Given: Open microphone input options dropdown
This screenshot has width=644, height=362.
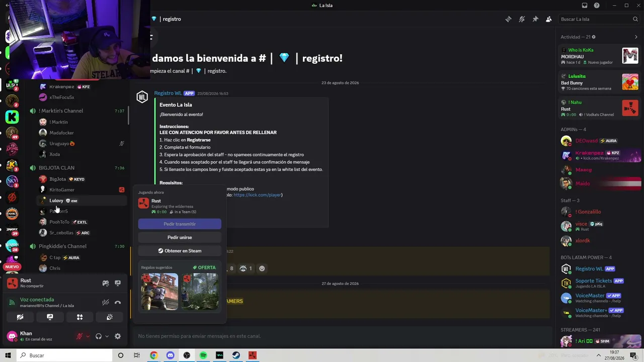Looking at the screenshot, I should tap(88, 336).
